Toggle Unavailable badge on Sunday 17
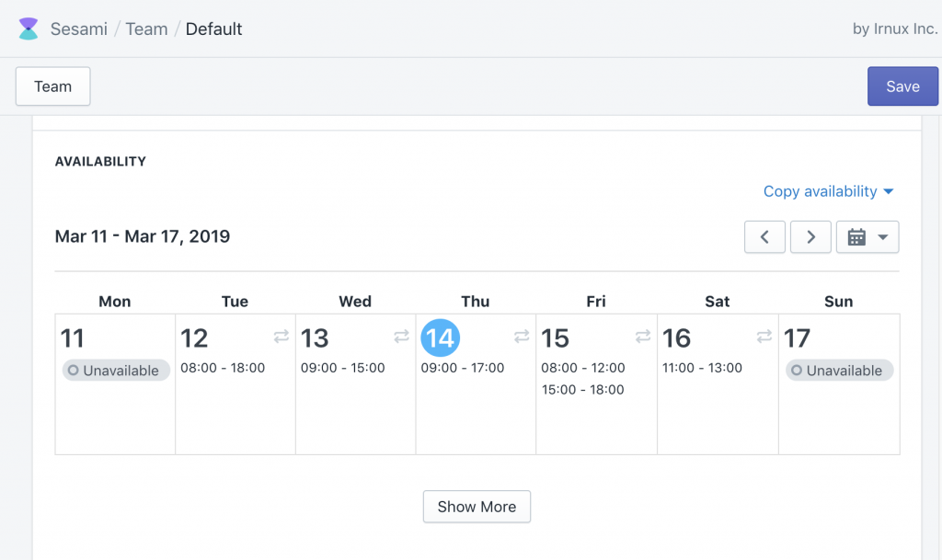This screenshot has height=560, width=942. (x=839, y=371)
